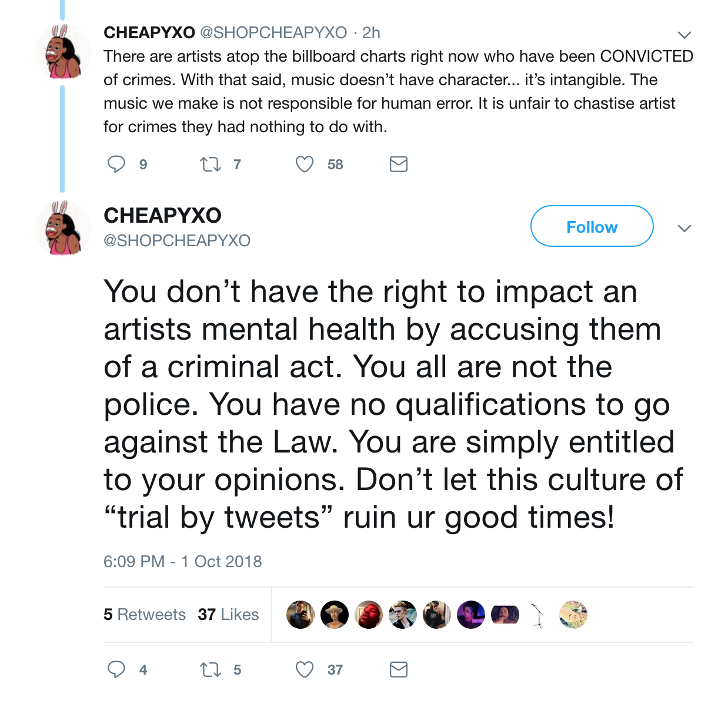Image resolution: width=728 pixels, height=704 pixels.
Task: Like the main tweet with 37 likes
Action: coord(304,669)
